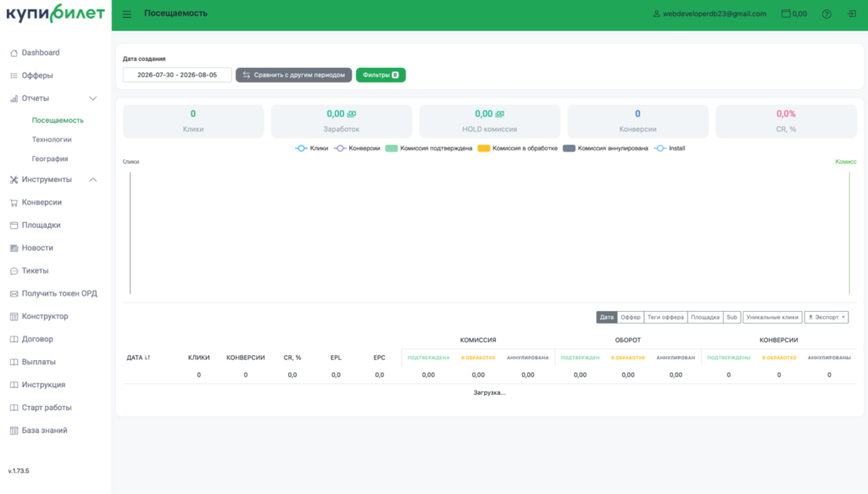Collapse the Отчеты section chevron
The height and width of the screenshot is (494, 868).
click(93, 98)
